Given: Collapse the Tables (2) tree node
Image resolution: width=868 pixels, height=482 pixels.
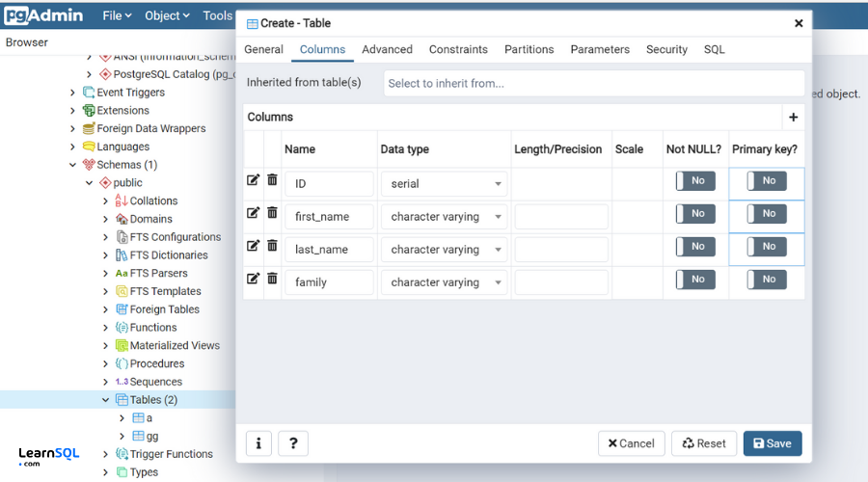Looking at the screenshot, I should coord(105,400).
